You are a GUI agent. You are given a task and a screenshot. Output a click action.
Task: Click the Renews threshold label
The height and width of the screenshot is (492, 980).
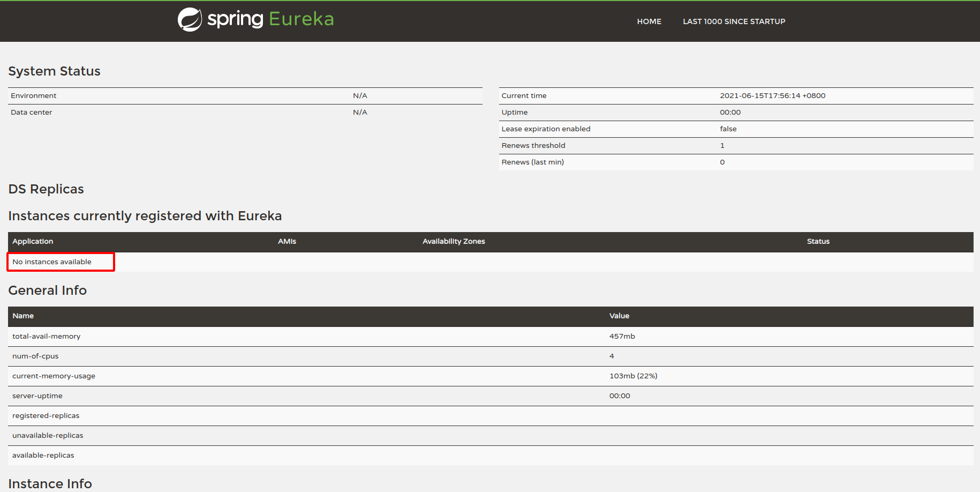533,146
